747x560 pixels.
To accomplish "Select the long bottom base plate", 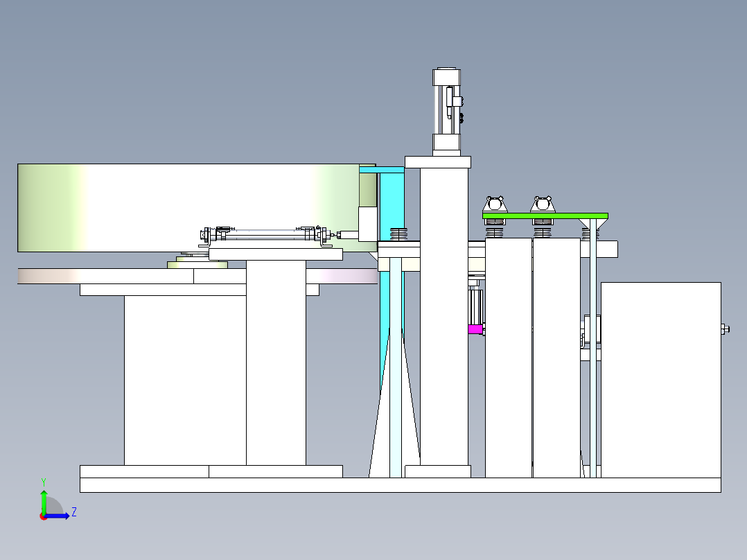I will tap(401, 484).
